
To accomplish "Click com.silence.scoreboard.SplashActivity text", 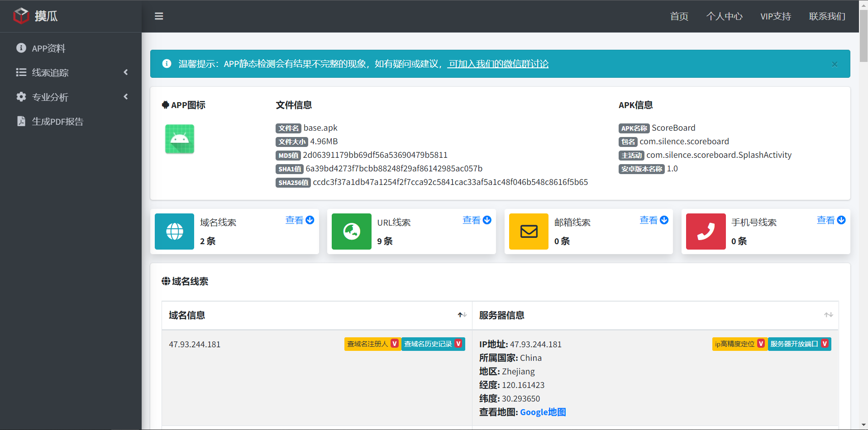I will coord(719,155).
